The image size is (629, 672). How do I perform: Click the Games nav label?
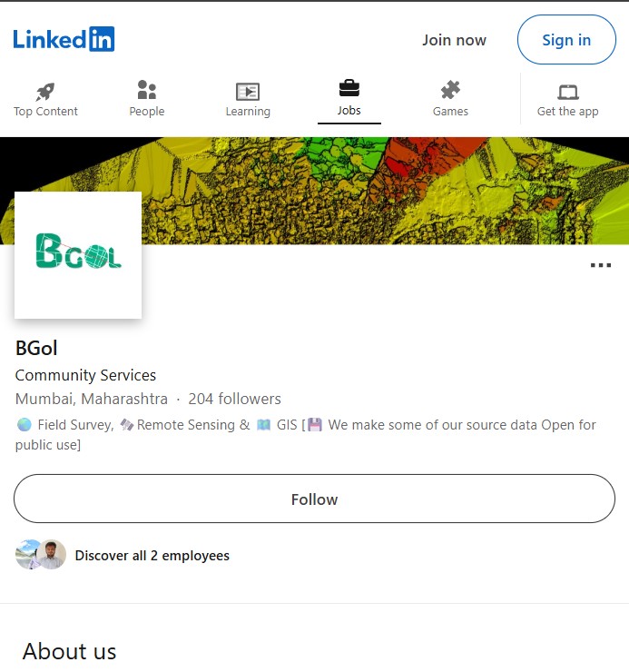point(450,112)
